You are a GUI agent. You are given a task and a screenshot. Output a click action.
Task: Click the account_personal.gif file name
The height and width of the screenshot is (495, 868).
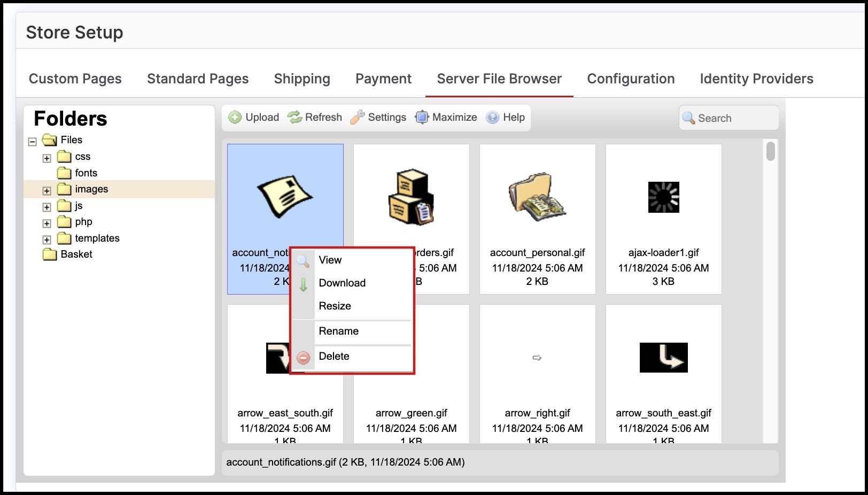[537, 253]
